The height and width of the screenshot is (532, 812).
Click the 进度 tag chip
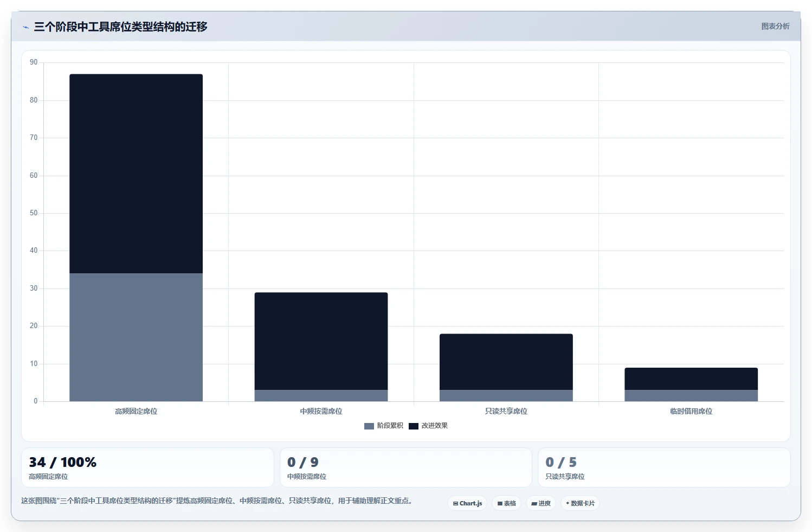540,503
